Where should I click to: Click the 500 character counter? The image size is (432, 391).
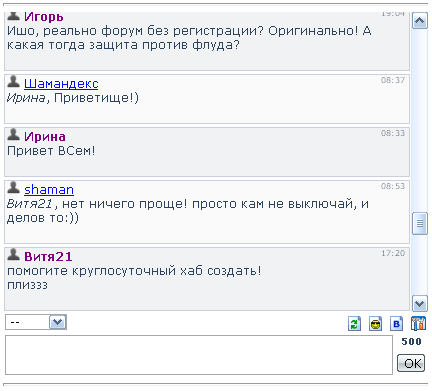[x=412, y=342]
